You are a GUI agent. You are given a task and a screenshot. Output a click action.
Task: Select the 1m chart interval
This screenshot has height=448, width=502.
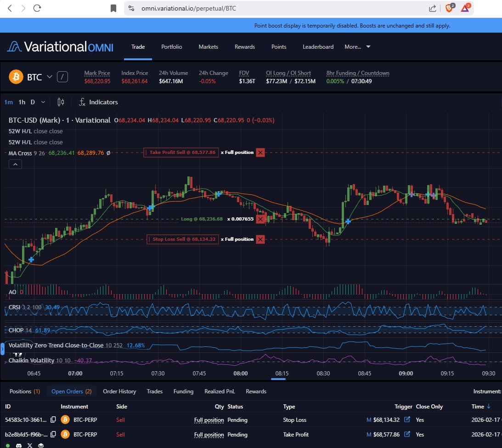pos(9,102)
